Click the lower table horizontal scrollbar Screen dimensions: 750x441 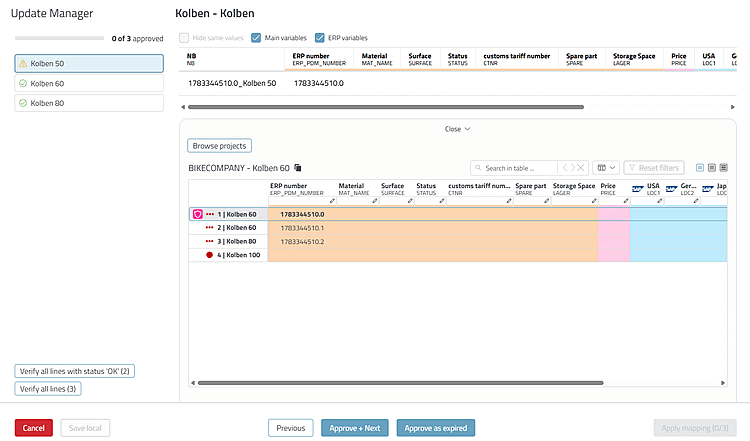[401, 383]
